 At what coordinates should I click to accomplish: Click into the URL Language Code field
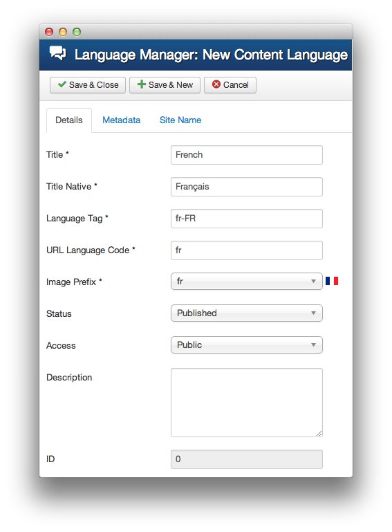247,250
